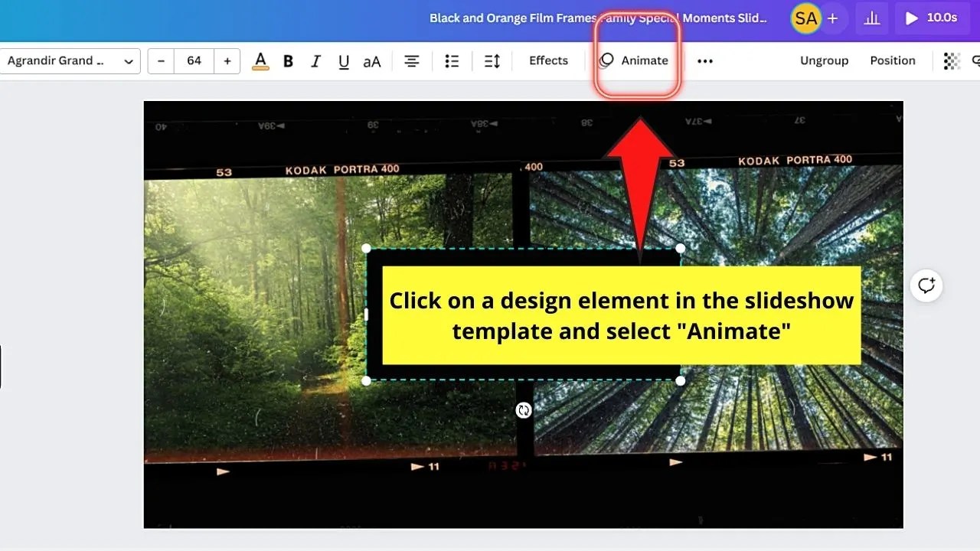Screen dimensions: 980x551
Task: Open the Agrandir Grand font dropdown
Action: point(70,60)
